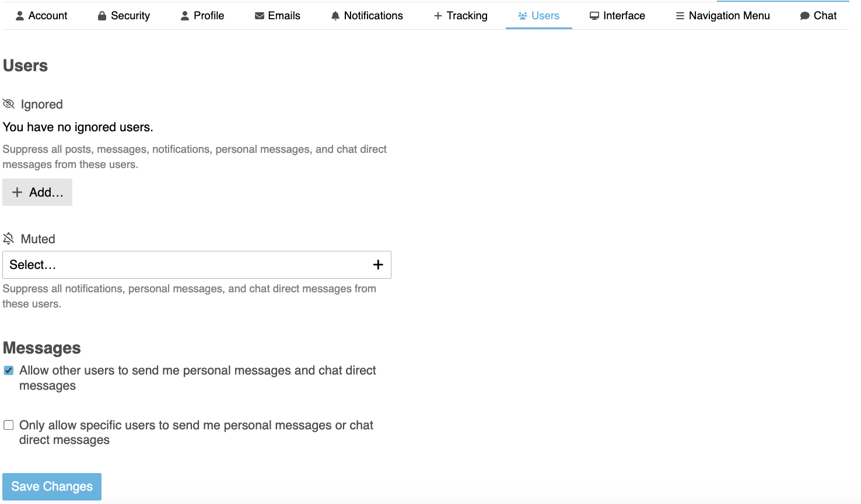The image size is (861, 504).
Task: Click the Profile tab's person icon
Action: coord(185,16)
